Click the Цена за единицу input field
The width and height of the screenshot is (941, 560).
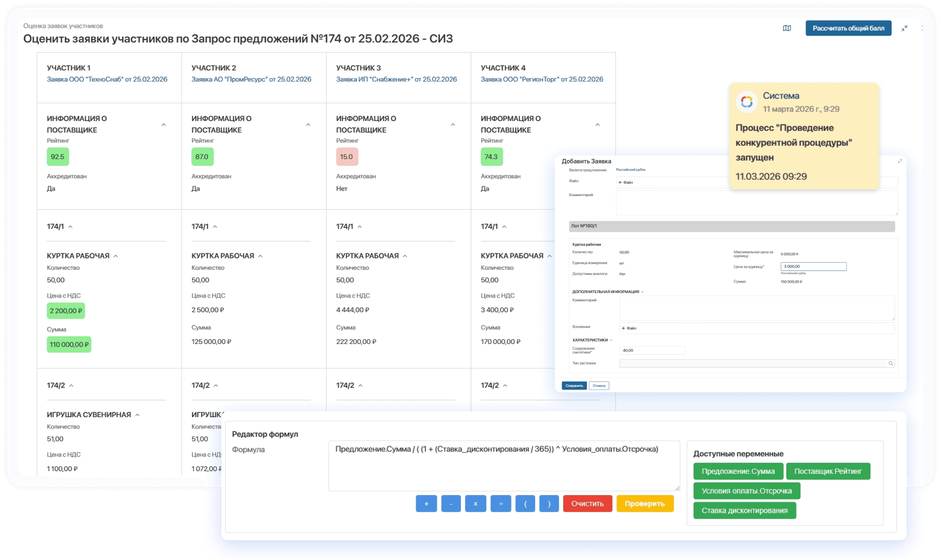coord(813,266)
